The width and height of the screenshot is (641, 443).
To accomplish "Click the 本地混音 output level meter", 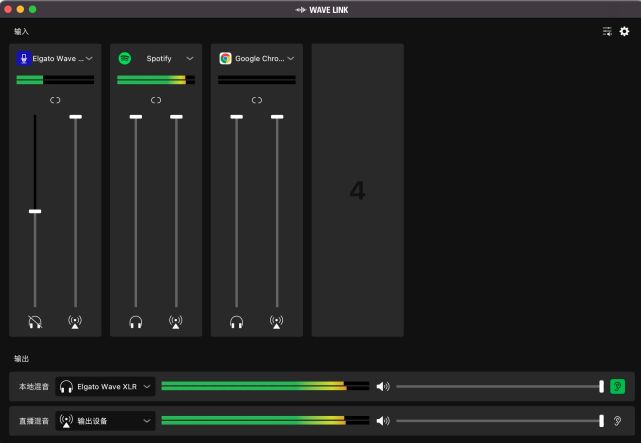I will point(265,386).
